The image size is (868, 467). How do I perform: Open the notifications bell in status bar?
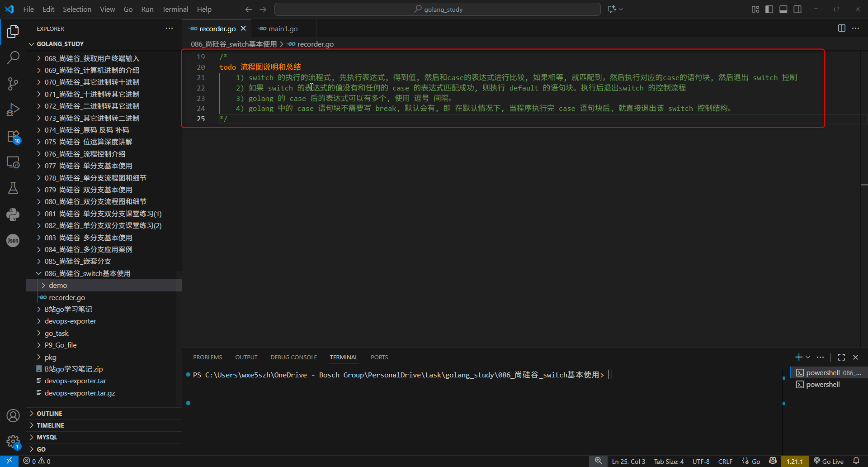[856, 461]
